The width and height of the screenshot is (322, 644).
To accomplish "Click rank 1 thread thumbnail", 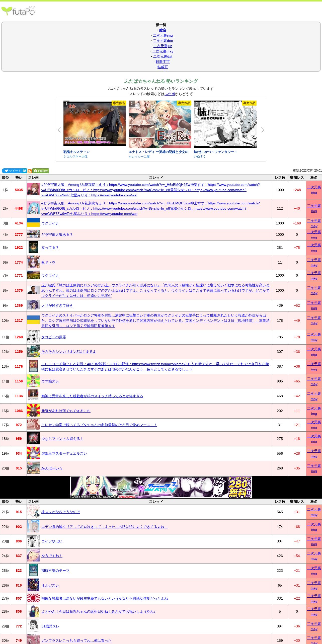I will [33, 189].
